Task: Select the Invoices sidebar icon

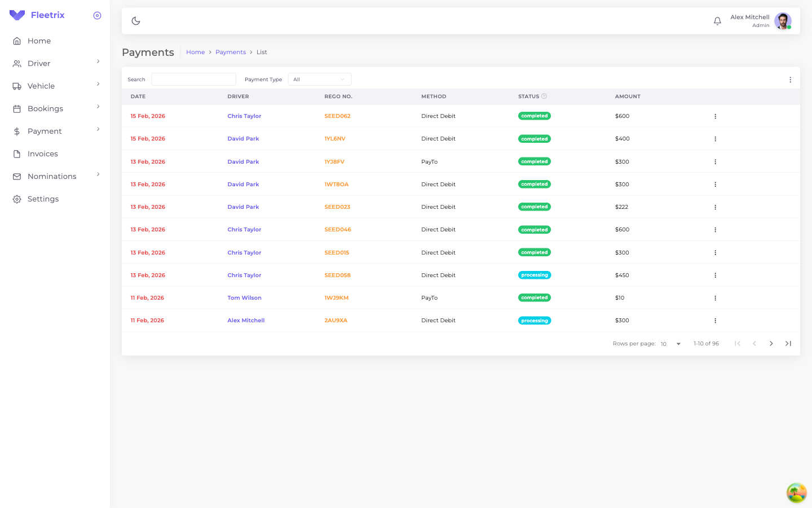Action: (16, 154)
